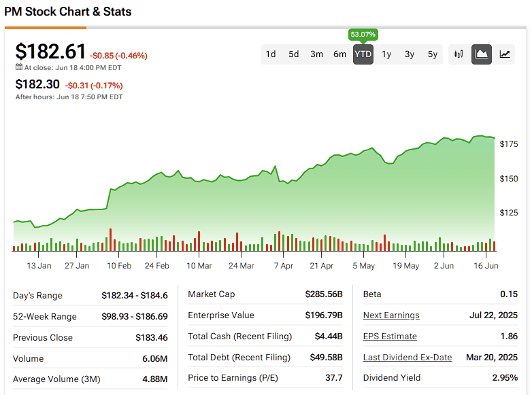Click the calendar icon beside At close
Viewport: 532px width, 395px height.
tap(19, 67)
